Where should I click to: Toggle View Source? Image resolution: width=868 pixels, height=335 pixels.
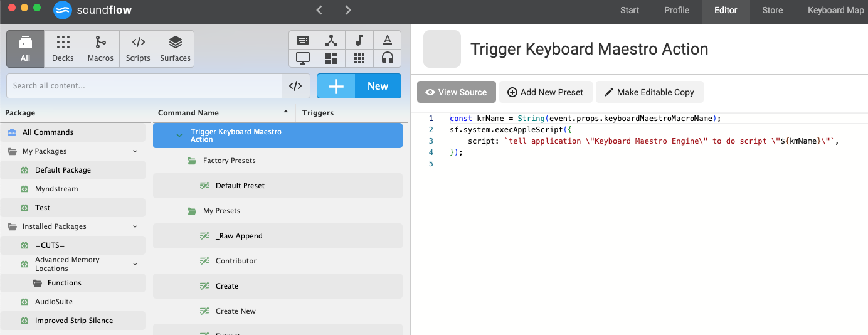(x=457, y=92)
